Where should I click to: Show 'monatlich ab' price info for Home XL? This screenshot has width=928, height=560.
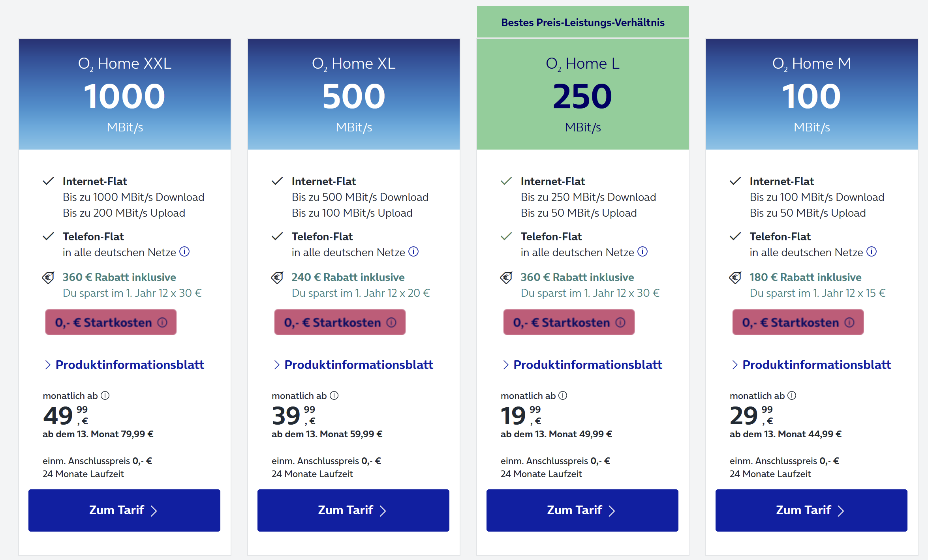(334, 395)
